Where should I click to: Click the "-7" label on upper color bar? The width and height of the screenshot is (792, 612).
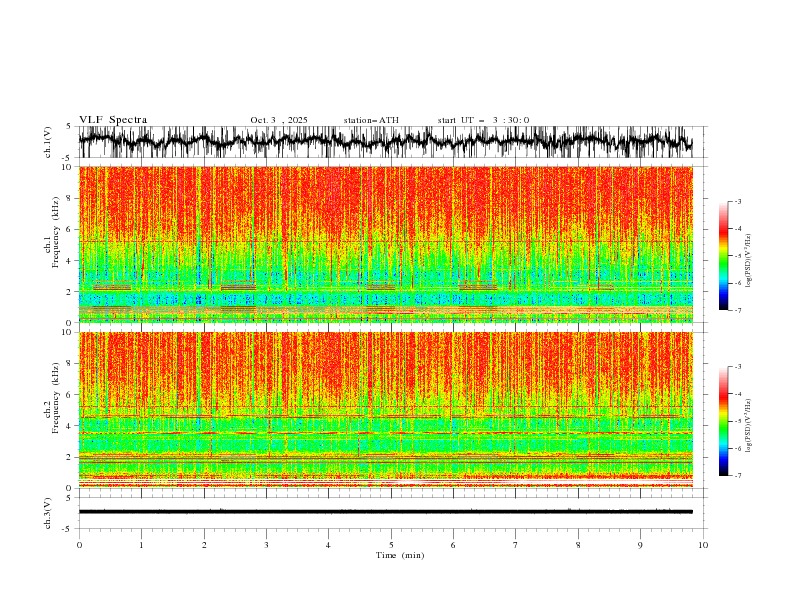pyautogui.click(x=738, y=310)
